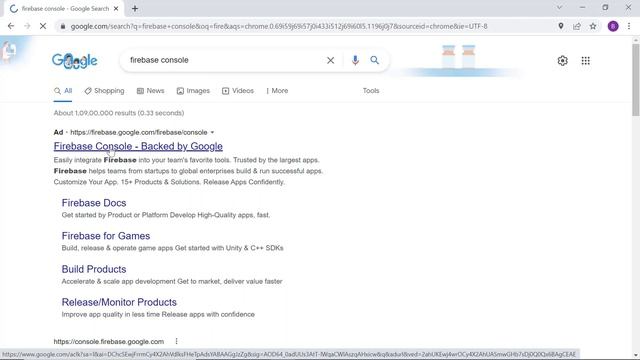Open the Release/Monitor Products sitelink
The height and width of the screenshot is (360, 640).
click(119, 302)
